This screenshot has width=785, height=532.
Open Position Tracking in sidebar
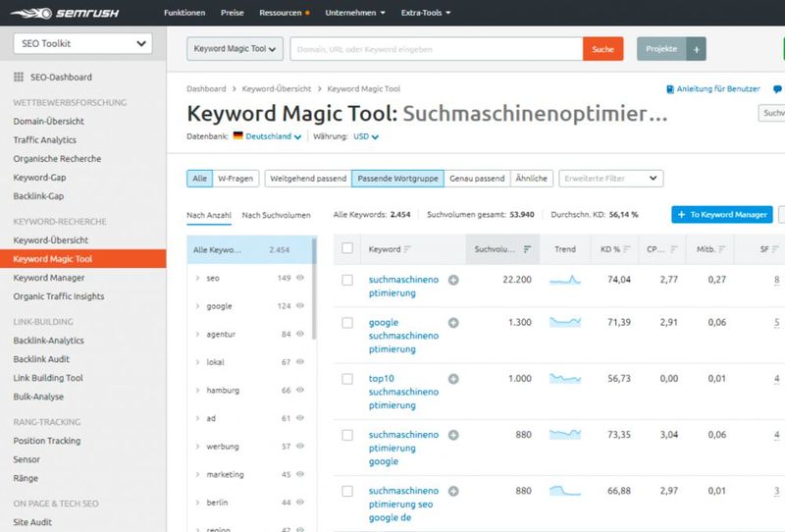pos(46,441)
